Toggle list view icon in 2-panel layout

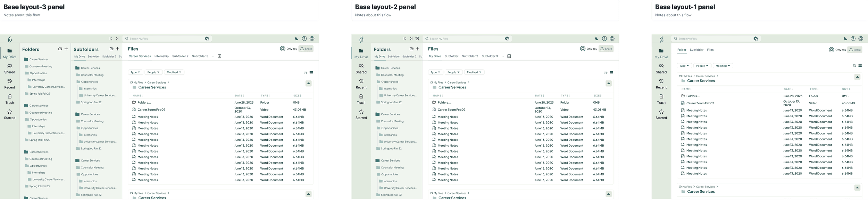(x=611, y=72)
